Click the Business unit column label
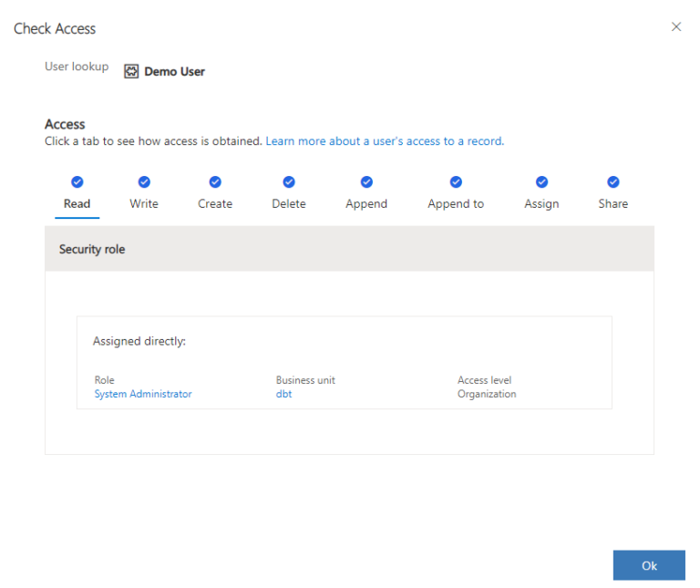Screen dimensions: 700x588 [x=305, y=380]
